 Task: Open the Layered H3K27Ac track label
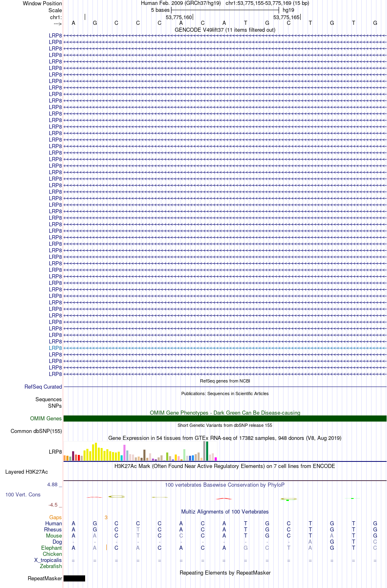(26, 472)
